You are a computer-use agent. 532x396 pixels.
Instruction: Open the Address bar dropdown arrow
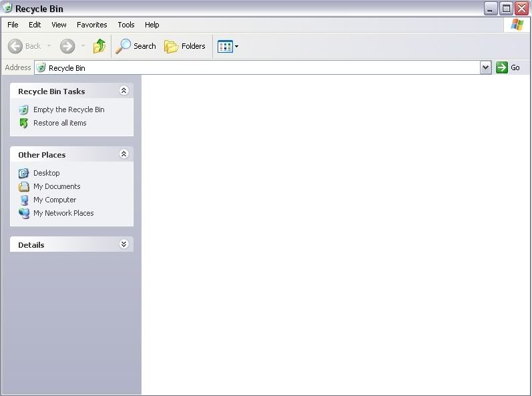[485, 67]
